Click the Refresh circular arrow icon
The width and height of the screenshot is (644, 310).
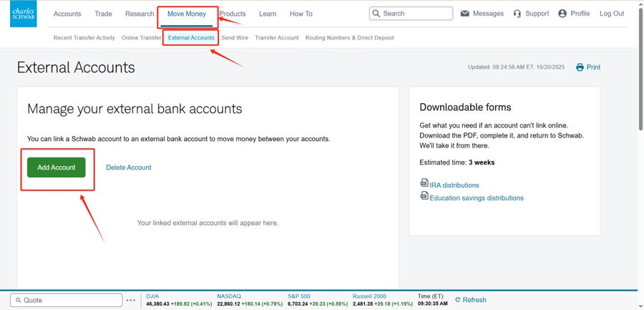459,300
